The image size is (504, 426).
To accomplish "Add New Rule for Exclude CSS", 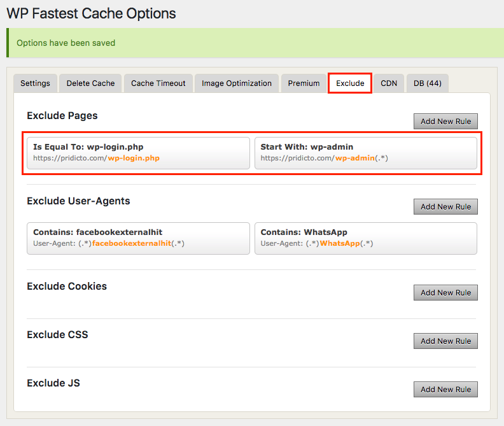I will (x=445, y=341).
